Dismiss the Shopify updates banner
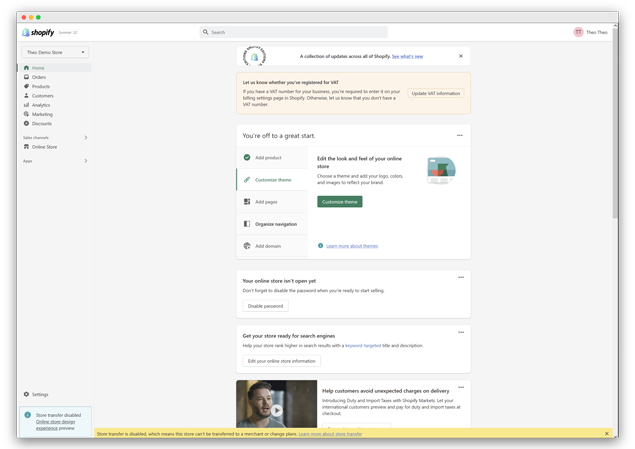This screenshot has height=449, width=635. click(460, 56)
